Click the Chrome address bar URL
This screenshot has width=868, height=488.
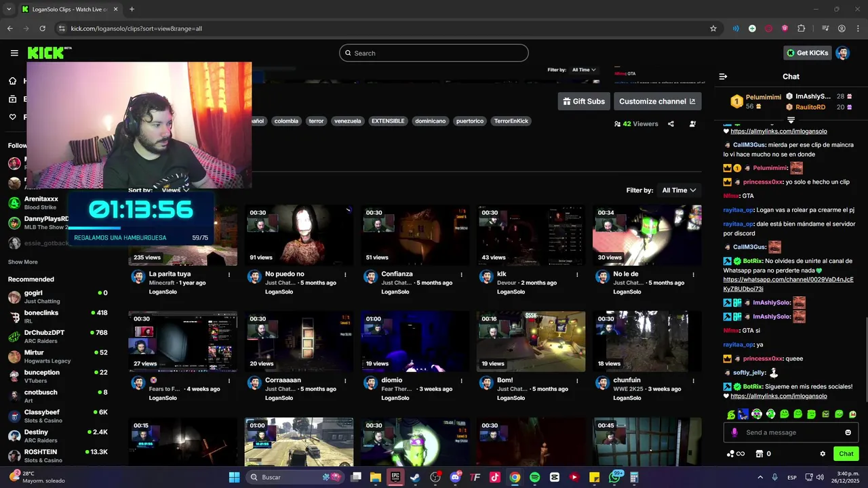pyautogui.click(x=136, y=28)
